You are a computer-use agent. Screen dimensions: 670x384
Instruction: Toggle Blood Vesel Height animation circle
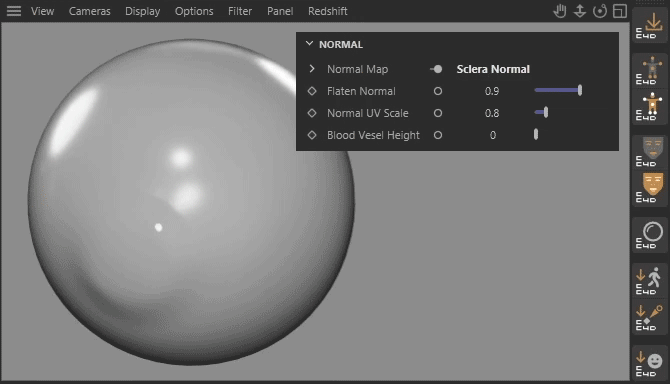coord(438,135)
